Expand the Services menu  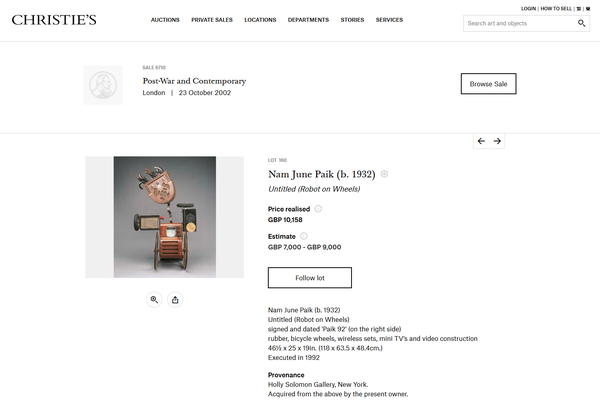coord(389,20)
